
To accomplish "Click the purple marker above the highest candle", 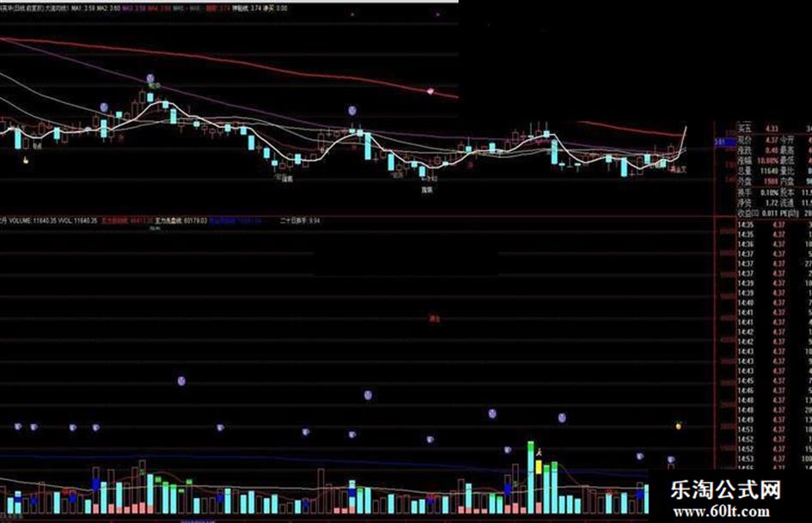I will pos(150,79).
